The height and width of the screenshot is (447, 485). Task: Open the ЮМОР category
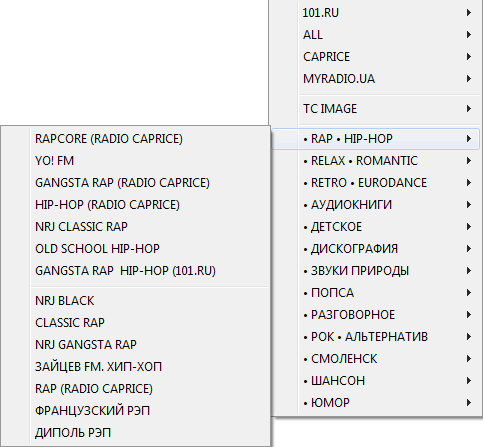click(x=376, y=403)
